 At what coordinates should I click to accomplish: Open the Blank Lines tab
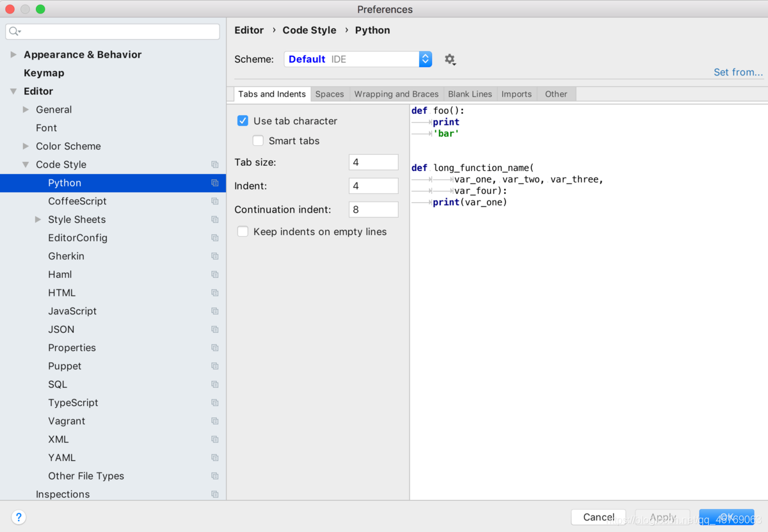click(x=470, y=94)
